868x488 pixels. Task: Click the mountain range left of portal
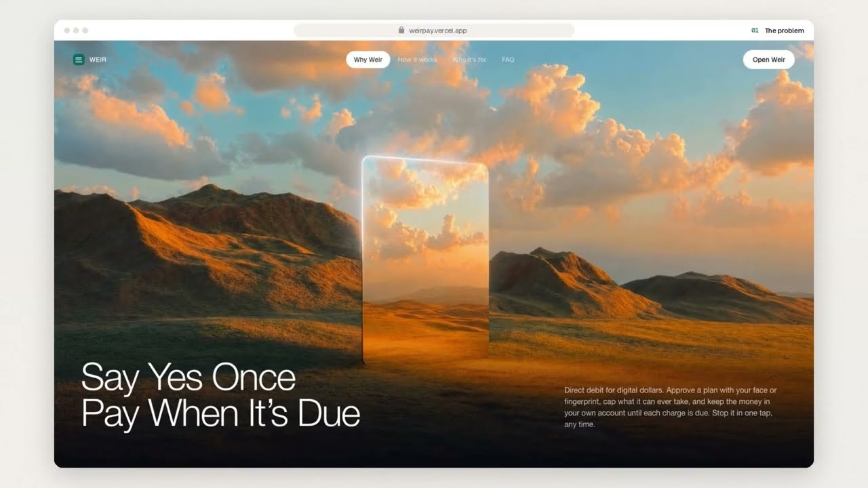(208, 251)
